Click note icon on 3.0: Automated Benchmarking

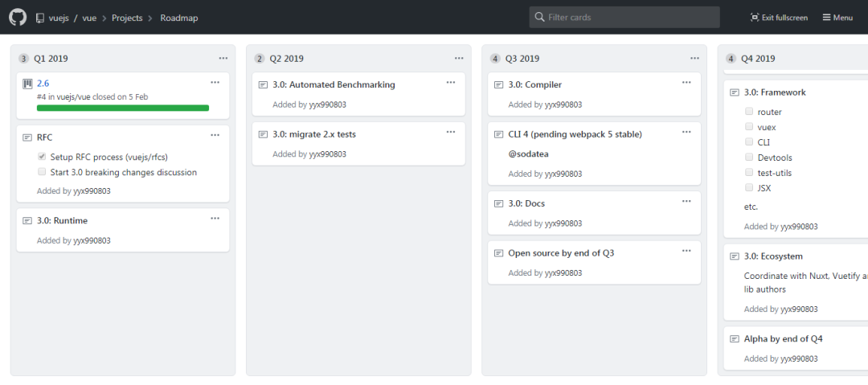pyautogui.click(x=263, y=84)
